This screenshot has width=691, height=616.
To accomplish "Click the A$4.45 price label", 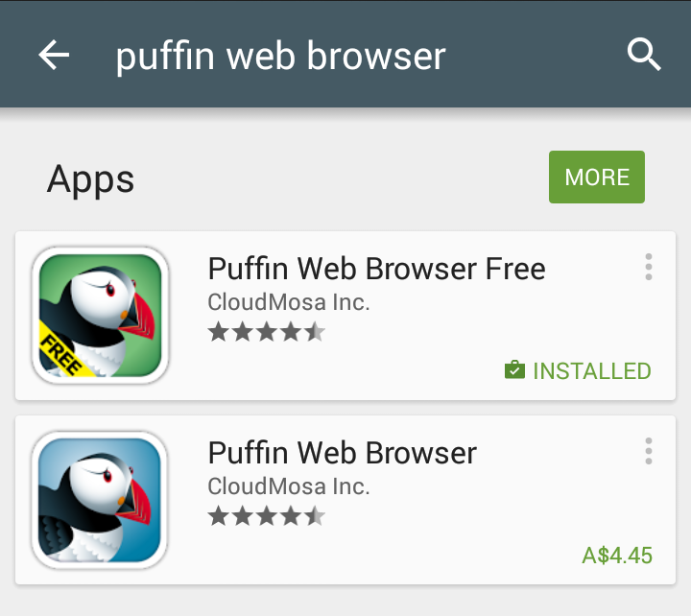I will [617, 556].
